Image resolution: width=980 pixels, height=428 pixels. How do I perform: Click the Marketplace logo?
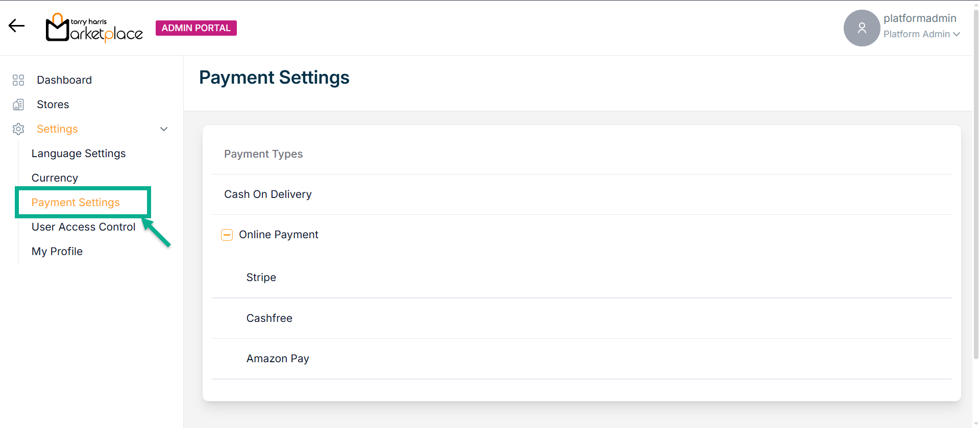(94, 28)
